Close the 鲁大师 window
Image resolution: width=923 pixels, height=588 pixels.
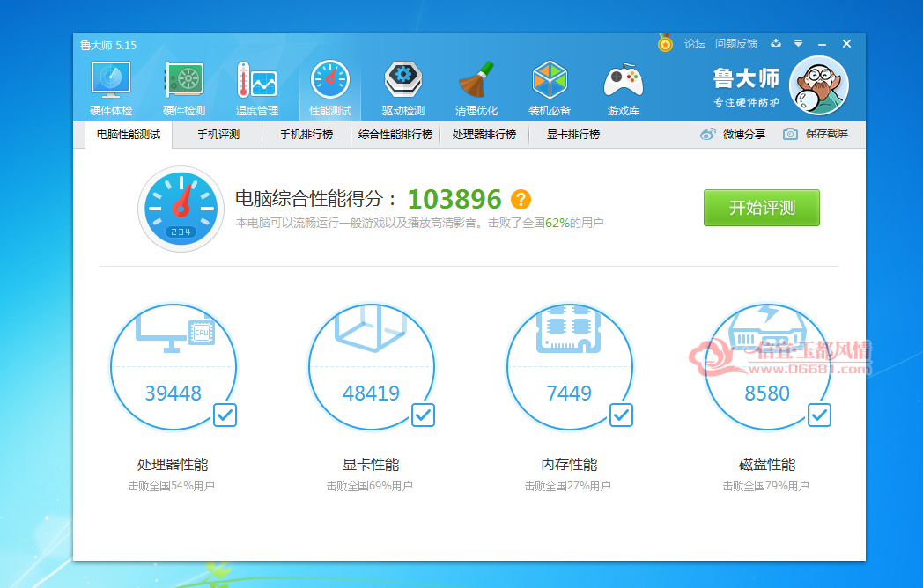coord(847,43)
